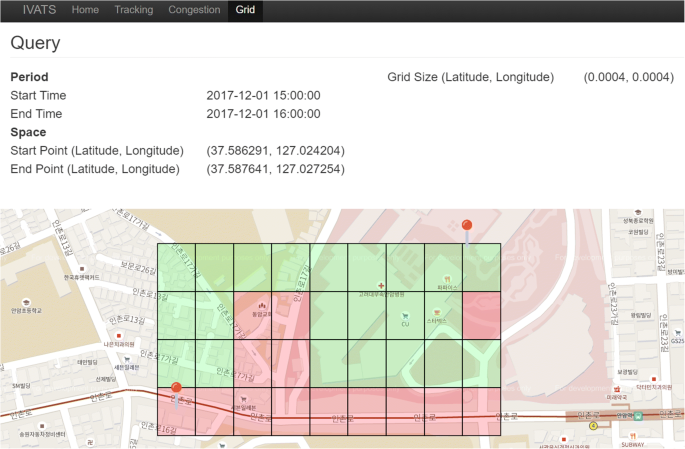Click the red end point marker pin
The height and width of the screenshot is (449, 685).
tap(466, 227)
